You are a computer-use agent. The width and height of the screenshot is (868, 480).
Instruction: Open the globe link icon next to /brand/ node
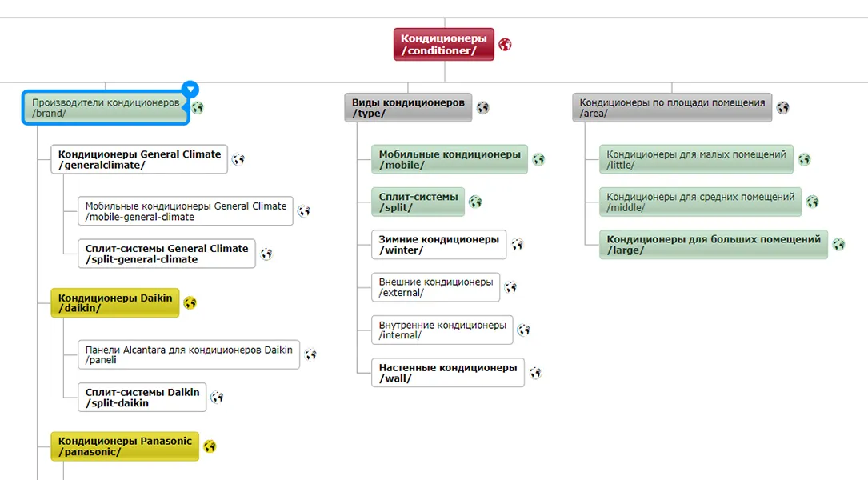click(198, 108)
